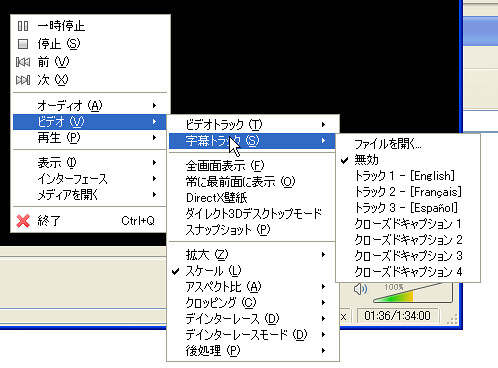
Task: Choose subtitle トラック 1 - [English]
Action: point(408,176)
